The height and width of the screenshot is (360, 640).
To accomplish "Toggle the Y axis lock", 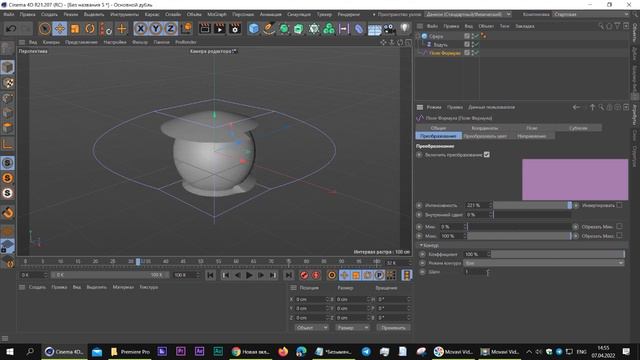I will [156, 29].
